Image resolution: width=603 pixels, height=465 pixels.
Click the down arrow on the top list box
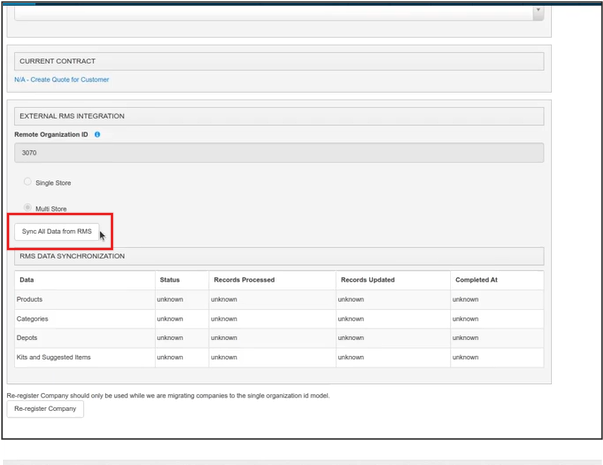[538, 13]
